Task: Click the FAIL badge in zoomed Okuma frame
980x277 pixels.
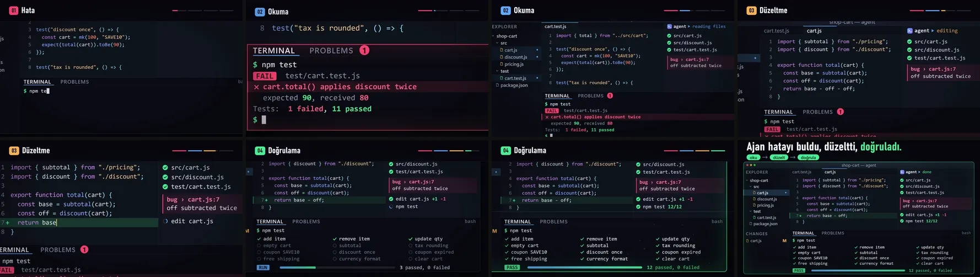Action: (x=265, y=76)
